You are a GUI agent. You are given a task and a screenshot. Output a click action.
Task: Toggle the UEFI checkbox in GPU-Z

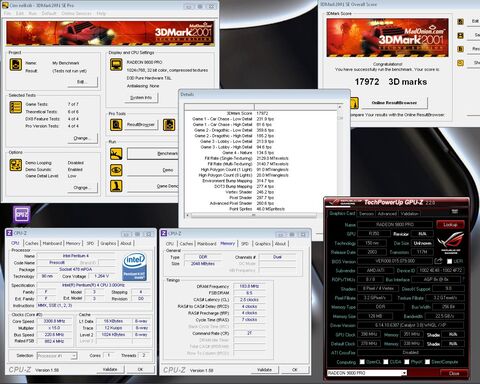tap(449, 261)
